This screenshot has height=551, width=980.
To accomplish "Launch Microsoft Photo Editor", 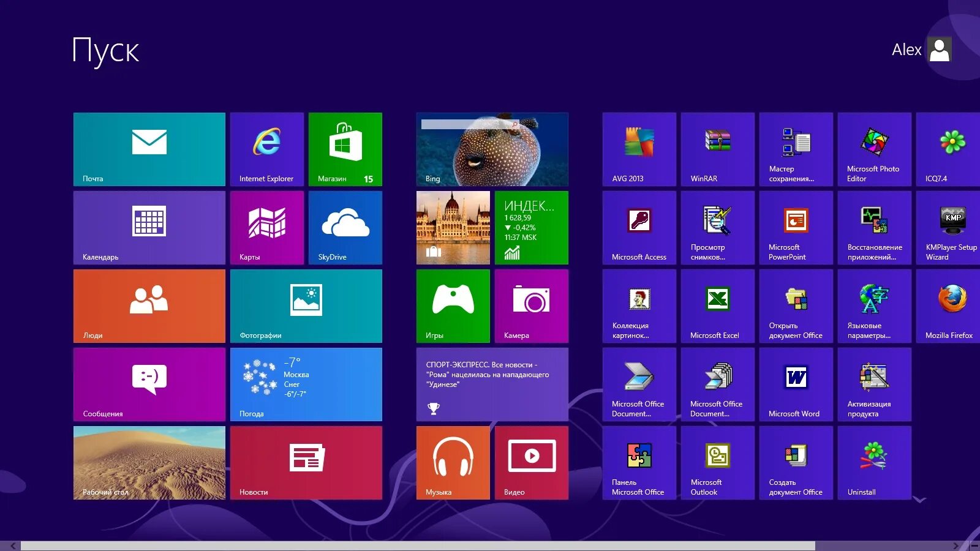I will pos(875,149).
